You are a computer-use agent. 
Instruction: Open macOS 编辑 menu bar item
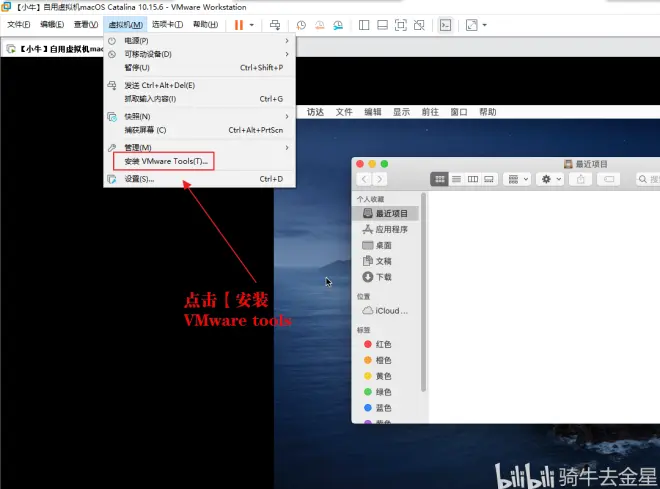pos(373,112)
